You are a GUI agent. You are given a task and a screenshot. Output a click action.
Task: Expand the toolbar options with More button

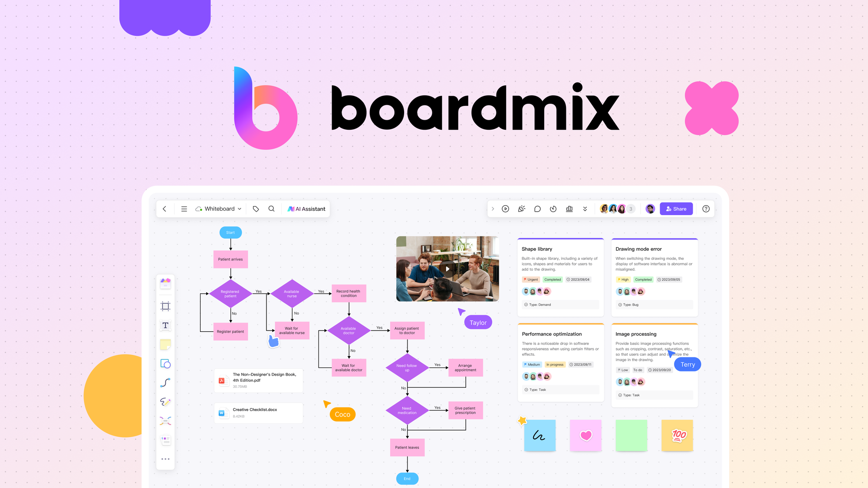pos(166,459)
